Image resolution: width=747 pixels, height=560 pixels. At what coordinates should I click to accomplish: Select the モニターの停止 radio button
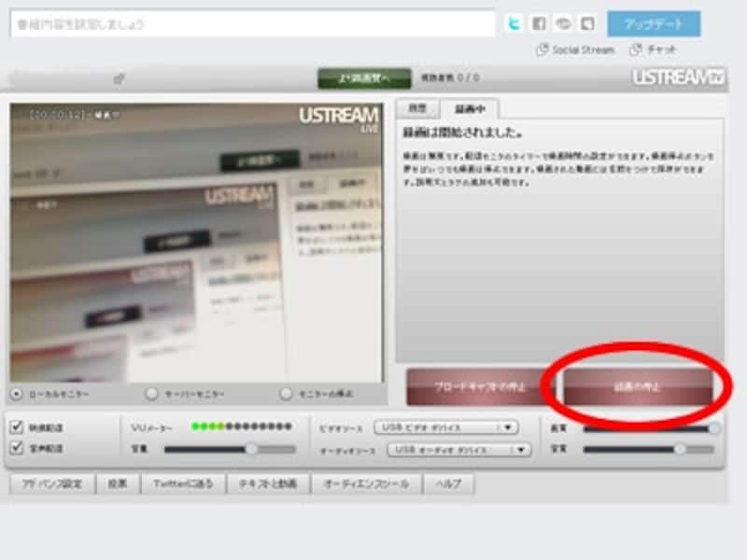(286, 394)
